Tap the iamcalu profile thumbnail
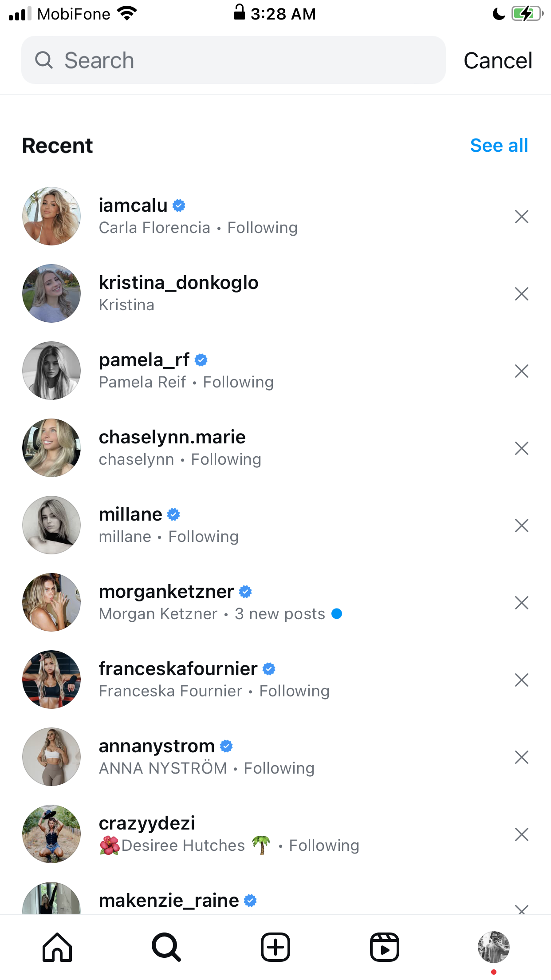Screen dimensions: 551x980 (x=51, y=216)
